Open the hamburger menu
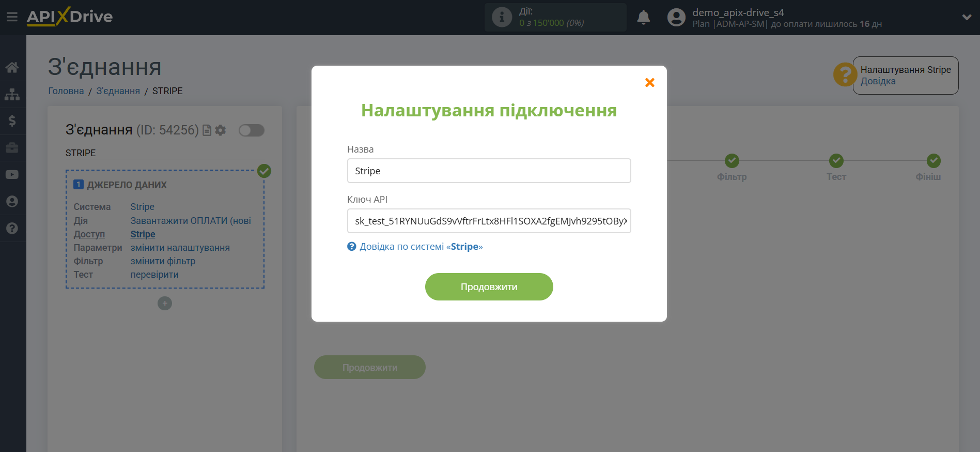 tap(12, 17)
